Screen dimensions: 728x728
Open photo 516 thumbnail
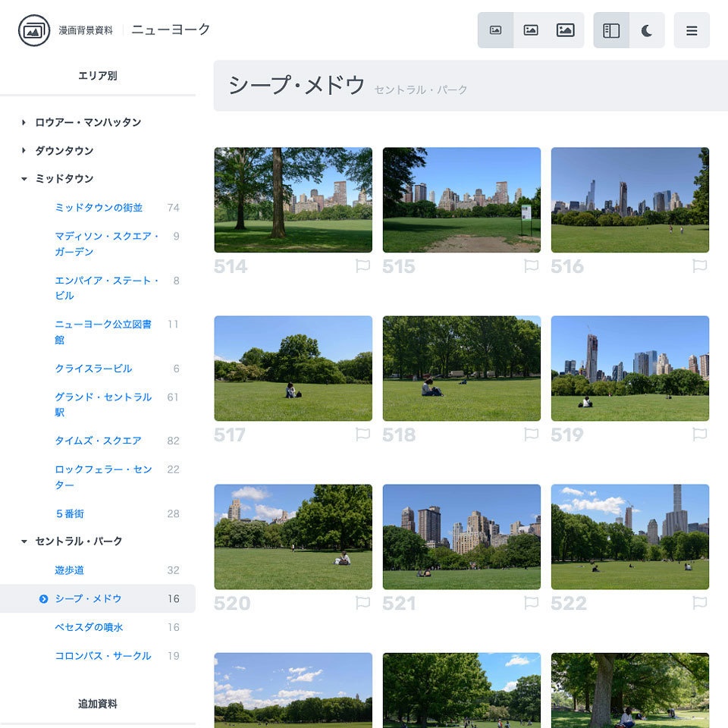[629, 199]
